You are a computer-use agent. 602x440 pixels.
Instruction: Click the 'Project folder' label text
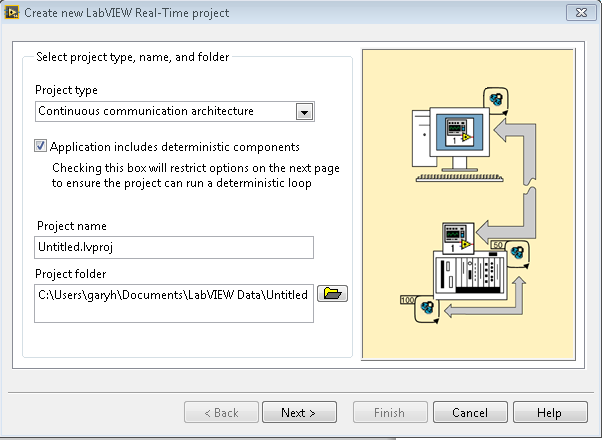pos(71,274)
